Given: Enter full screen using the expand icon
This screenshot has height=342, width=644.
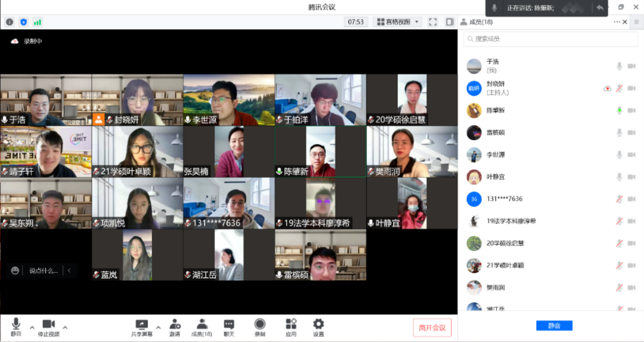Looking at the screenshot, I should pos(433,22).
